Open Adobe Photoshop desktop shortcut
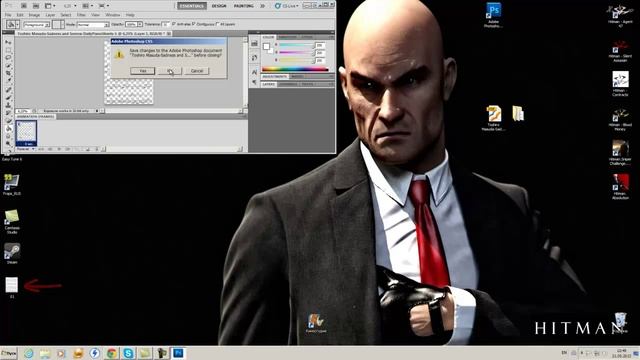This screenshot has width=640, height=360. tap(493, 15)
